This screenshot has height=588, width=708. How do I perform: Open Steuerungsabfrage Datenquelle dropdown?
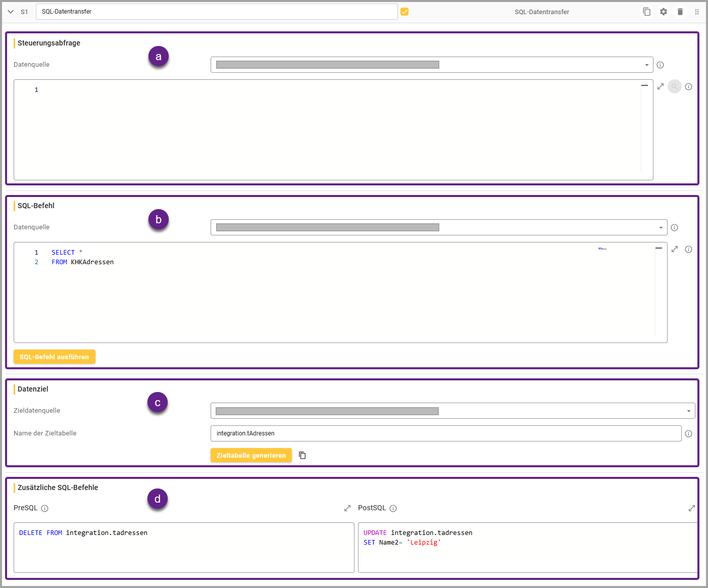coord(432,65)
